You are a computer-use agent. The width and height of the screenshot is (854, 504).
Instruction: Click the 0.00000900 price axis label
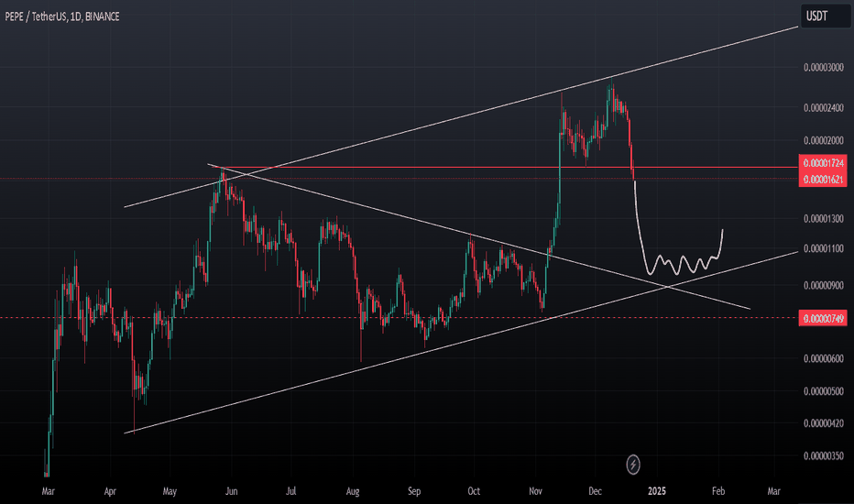[x=824, y=285]
